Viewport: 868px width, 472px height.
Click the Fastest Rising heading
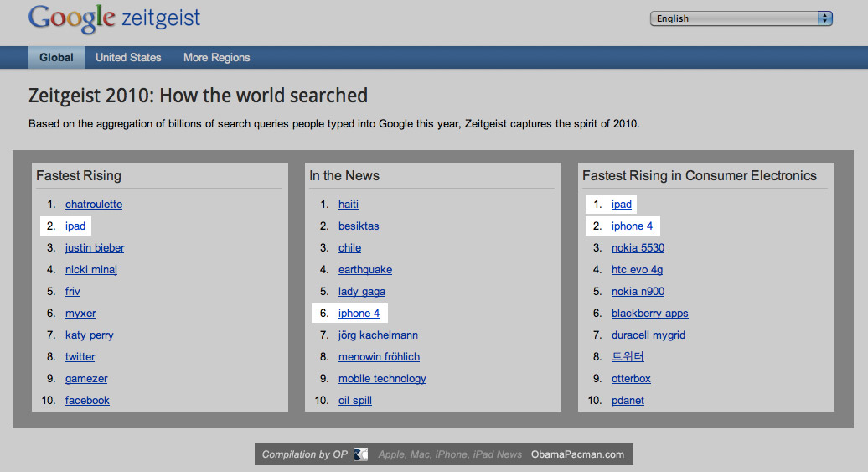79,175
